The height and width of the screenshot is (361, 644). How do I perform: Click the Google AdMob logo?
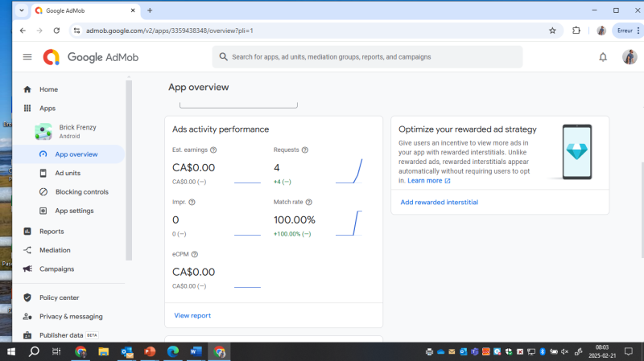click(x=91, y=57)
